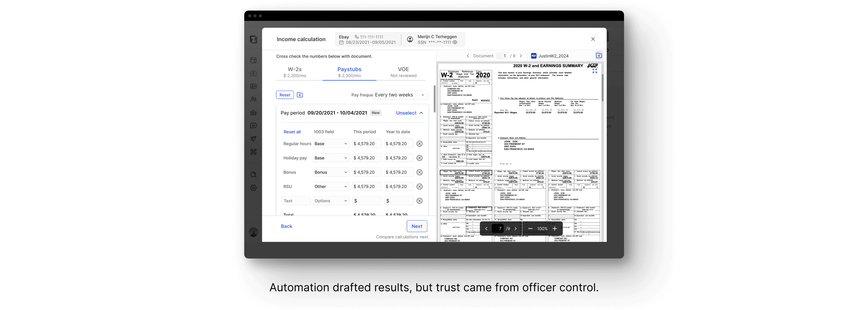The image size is (868, 310).
Task: Zoom in with the plus icon
Action: point(554,228)
